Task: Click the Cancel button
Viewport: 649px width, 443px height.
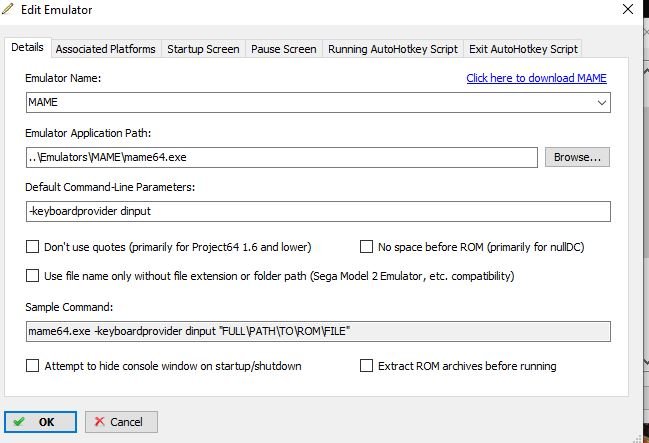Action: coord(121,422)
